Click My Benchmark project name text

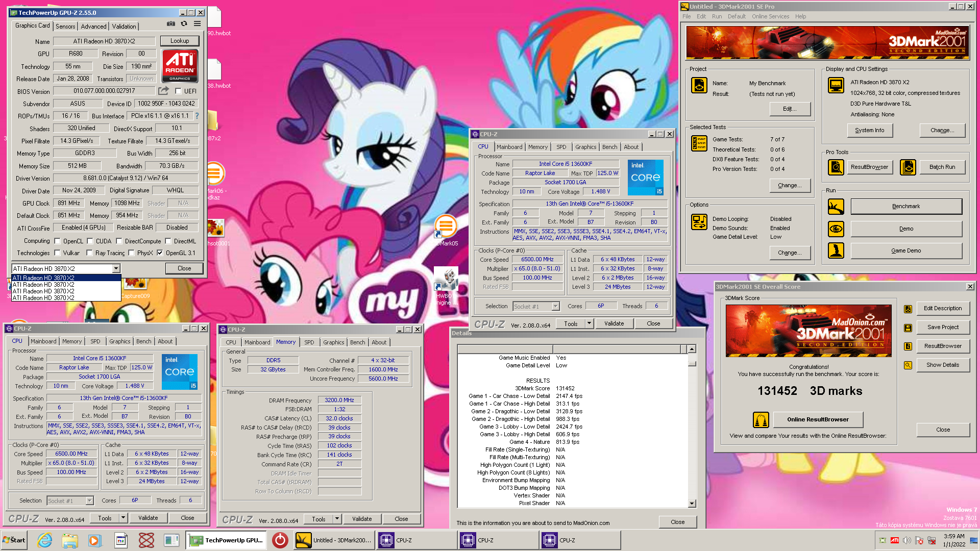click(767, 83)
